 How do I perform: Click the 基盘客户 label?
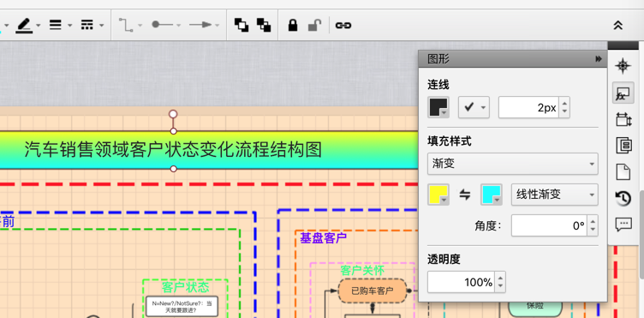[x=323, y=238]
